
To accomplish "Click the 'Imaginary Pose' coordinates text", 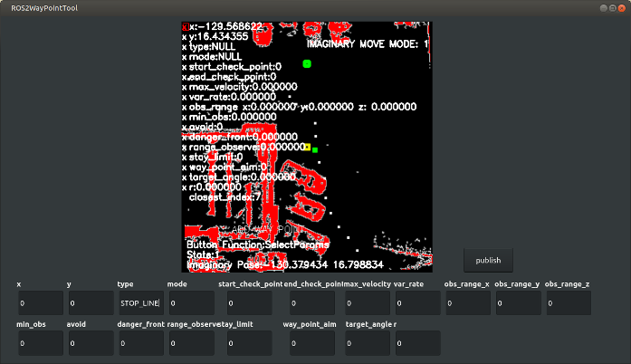I will (285, 265).
